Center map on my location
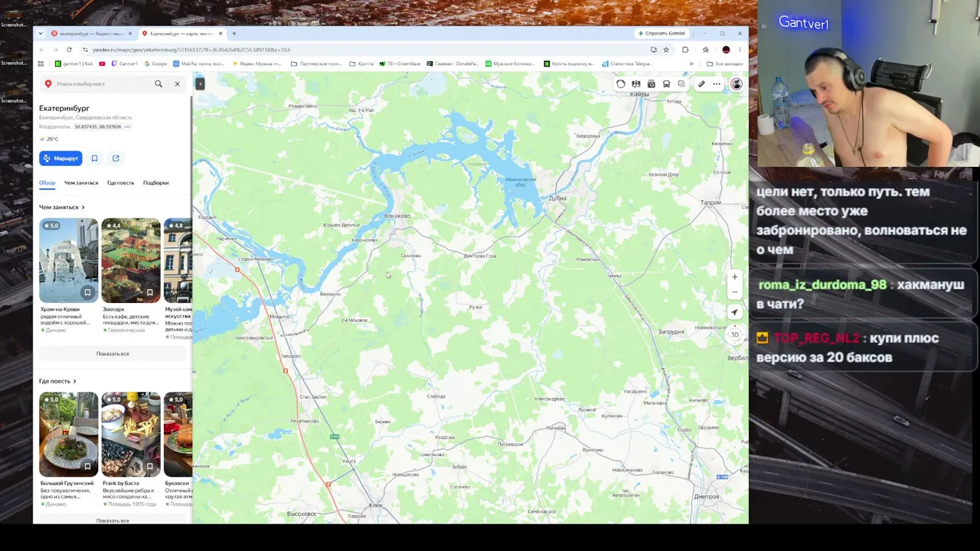 point(735,312)
